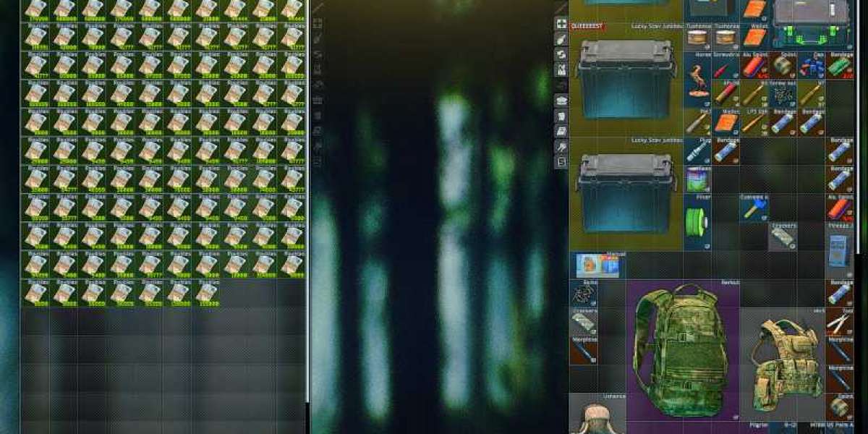Pick the colorful Manual item
The width and height of the screenshot is (868, 434).
tap(597, 265)
